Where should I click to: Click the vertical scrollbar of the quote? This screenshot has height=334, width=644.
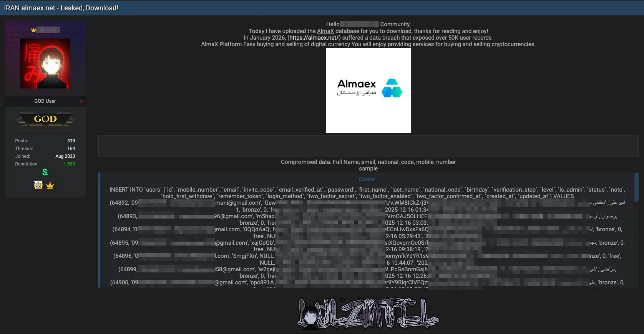[636, 187]
